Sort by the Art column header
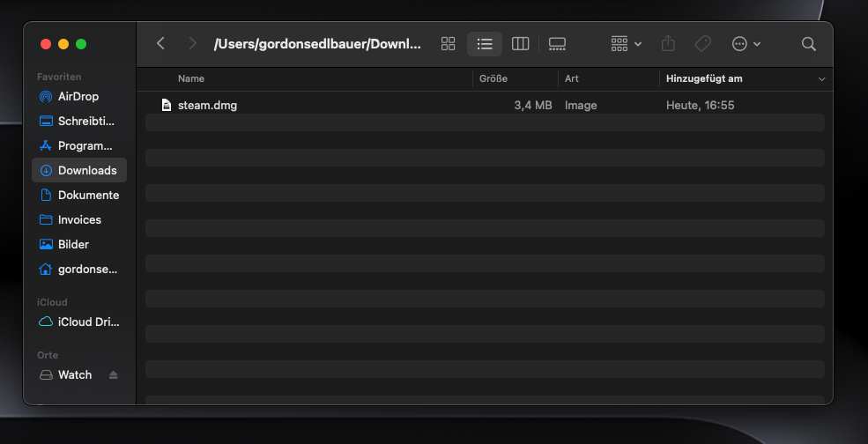 (572, 78)
